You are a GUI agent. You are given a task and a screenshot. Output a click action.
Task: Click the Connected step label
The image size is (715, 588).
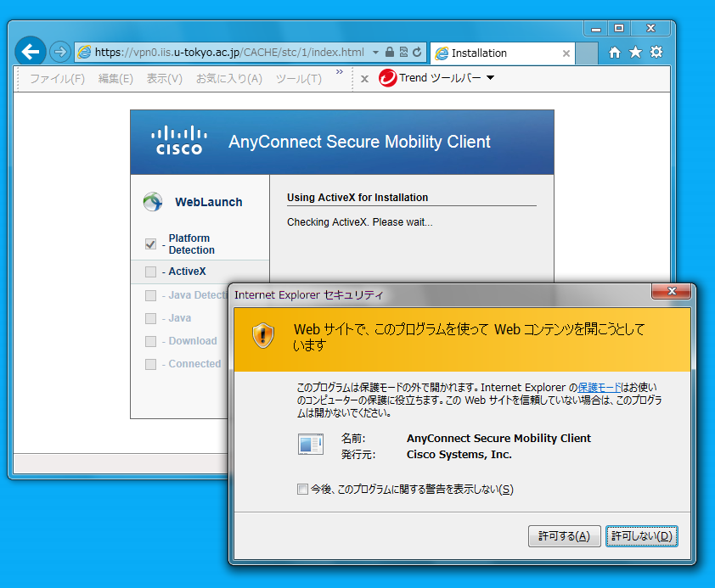(194, 364)
